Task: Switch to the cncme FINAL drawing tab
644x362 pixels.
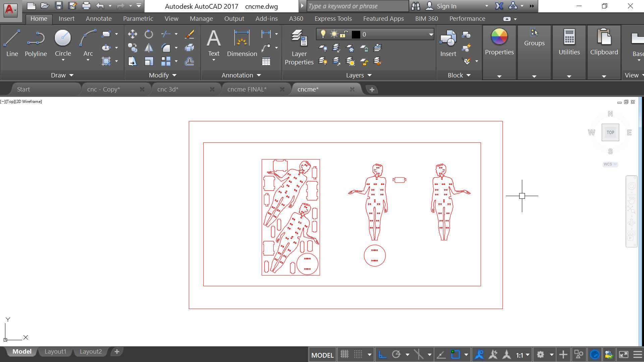Action: click(x=247, y=89)
